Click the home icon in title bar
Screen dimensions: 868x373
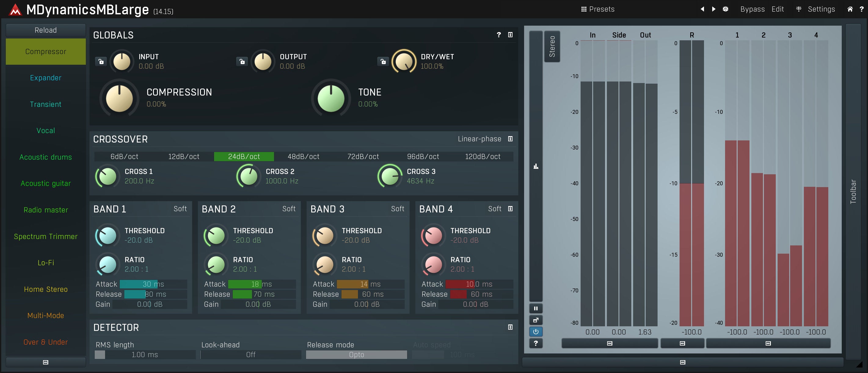coord(850,9)
